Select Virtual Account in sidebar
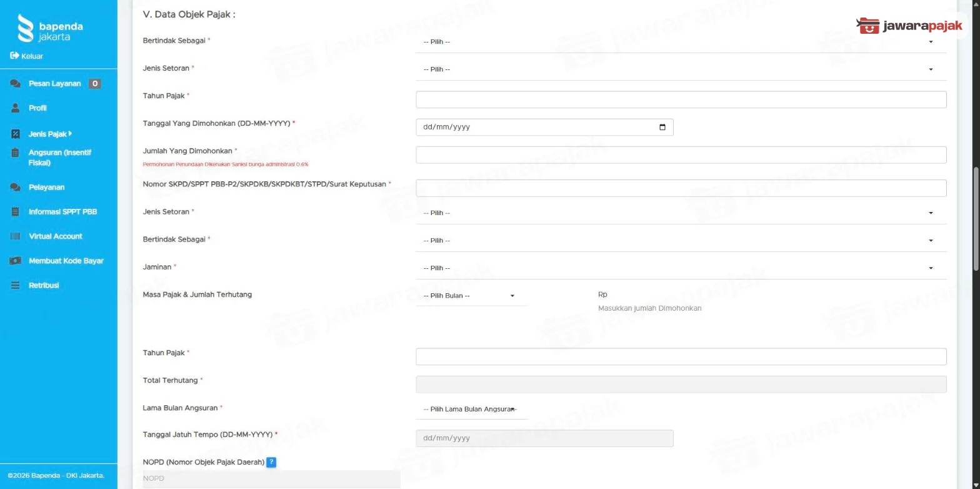The image size is (980, 489). pos(55,236)
